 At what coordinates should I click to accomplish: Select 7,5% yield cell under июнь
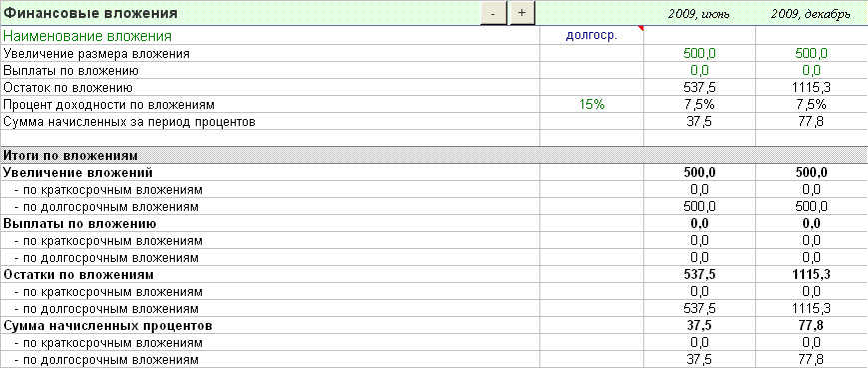coord(700,105)
